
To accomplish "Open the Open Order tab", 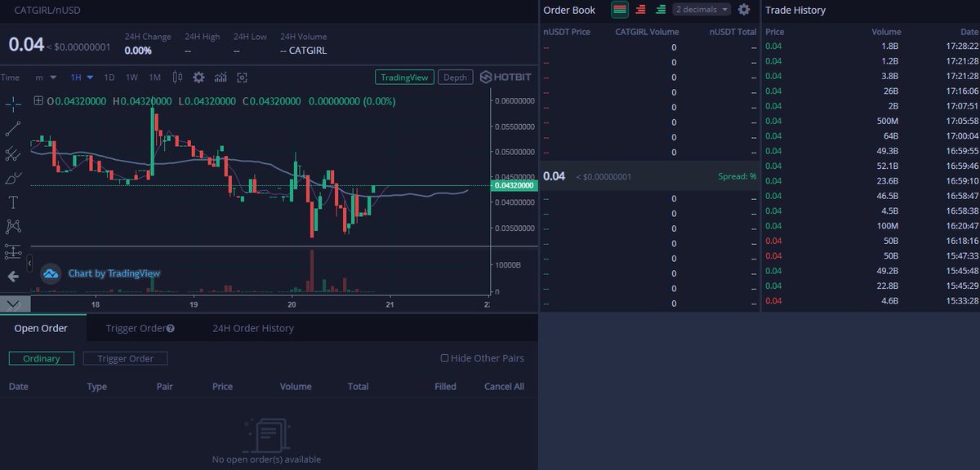I will pos(41,328).
